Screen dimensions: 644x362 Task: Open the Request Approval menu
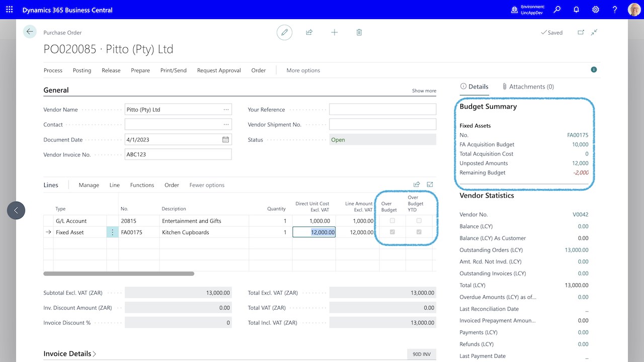[x=219, y=70]
